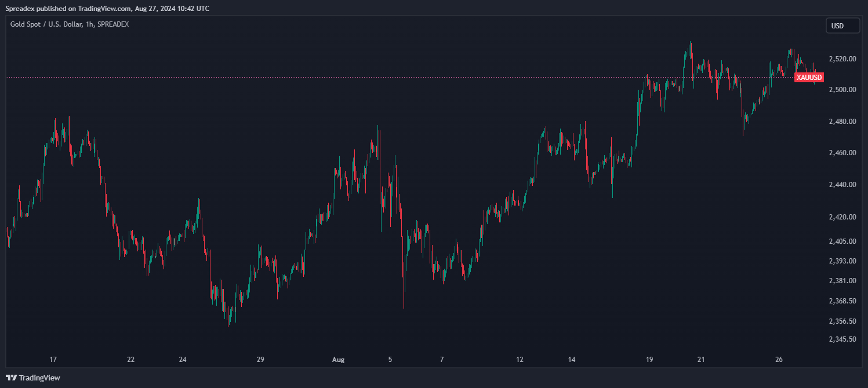Click the Aug label on time axis
The image size is (868, 388).
[338, 360]
